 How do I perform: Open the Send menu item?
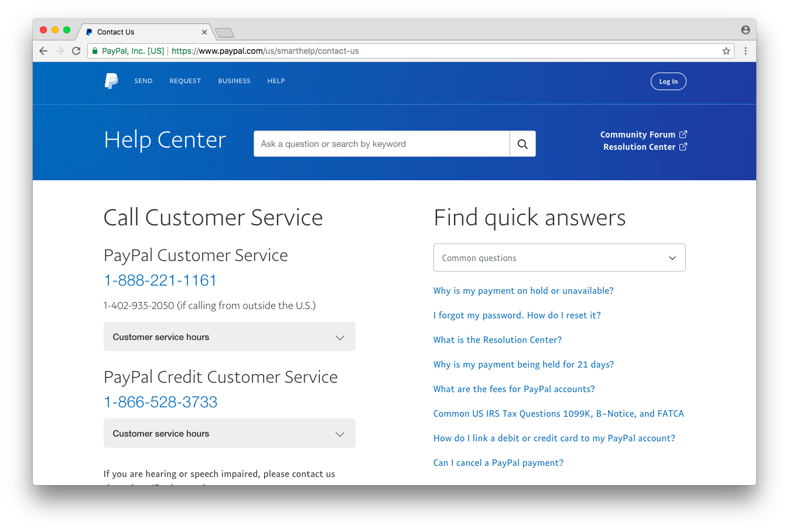tap(144, 81)
